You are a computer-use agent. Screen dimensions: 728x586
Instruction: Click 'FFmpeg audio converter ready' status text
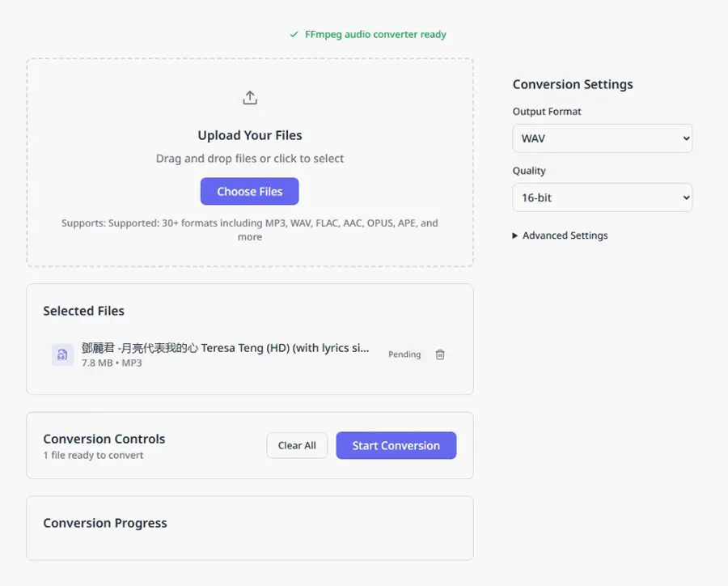click(x=375, y=34)
